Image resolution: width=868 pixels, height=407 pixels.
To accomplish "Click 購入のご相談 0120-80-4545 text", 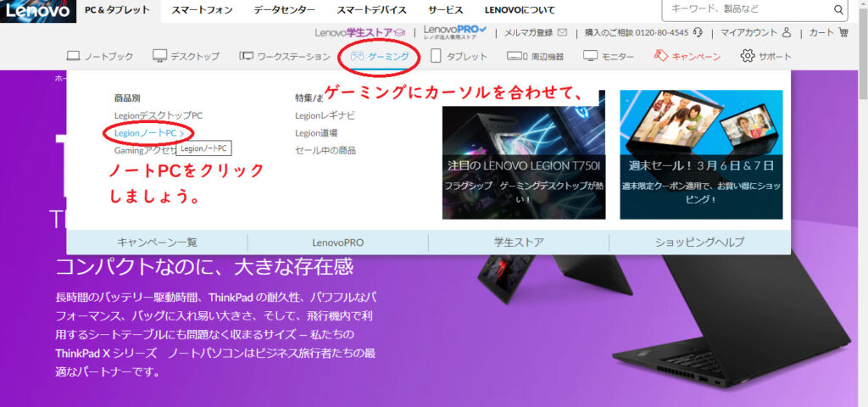I will (x=637, y=33).
